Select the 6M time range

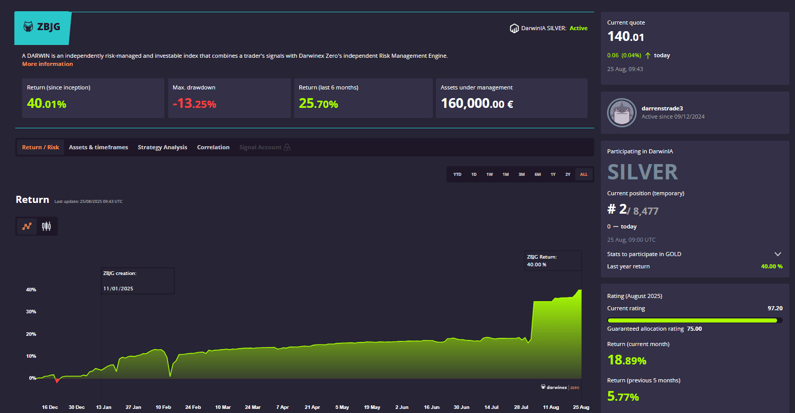pyautogui.click(x=537, y=174)
